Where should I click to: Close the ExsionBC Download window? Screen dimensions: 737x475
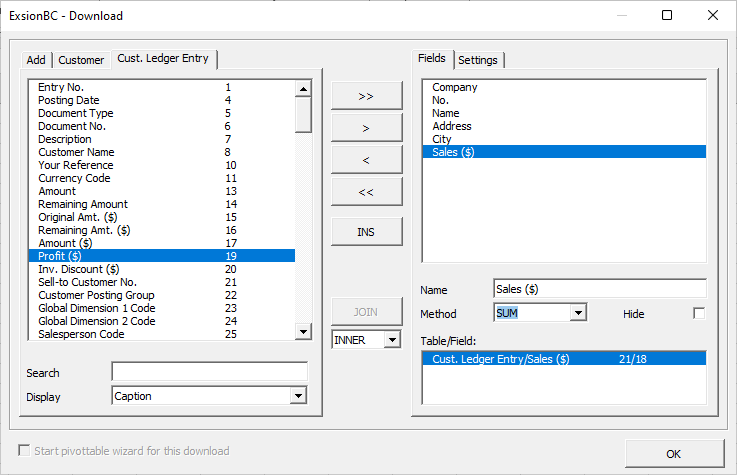(713, 15)
